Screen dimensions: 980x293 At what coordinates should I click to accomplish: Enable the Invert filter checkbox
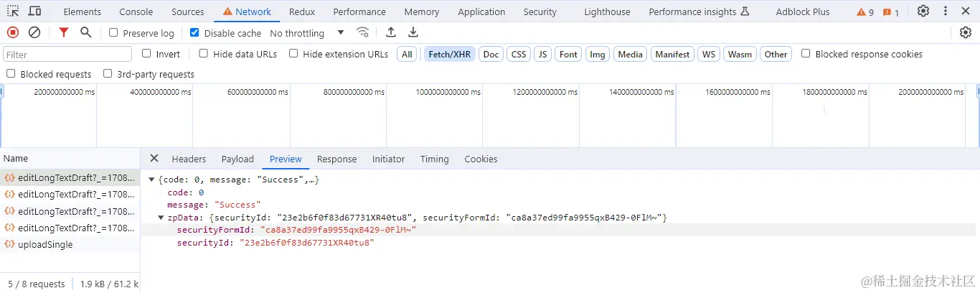click(x=146, y=53)
